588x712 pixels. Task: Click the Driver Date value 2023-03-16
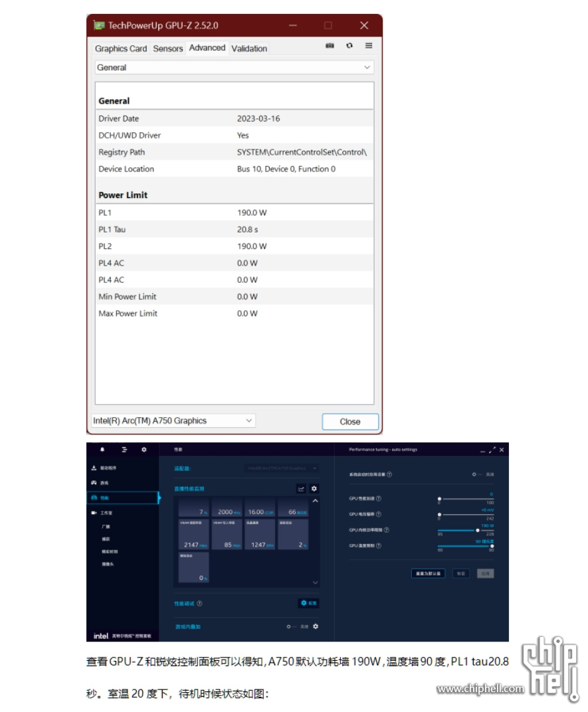point(258,118)
